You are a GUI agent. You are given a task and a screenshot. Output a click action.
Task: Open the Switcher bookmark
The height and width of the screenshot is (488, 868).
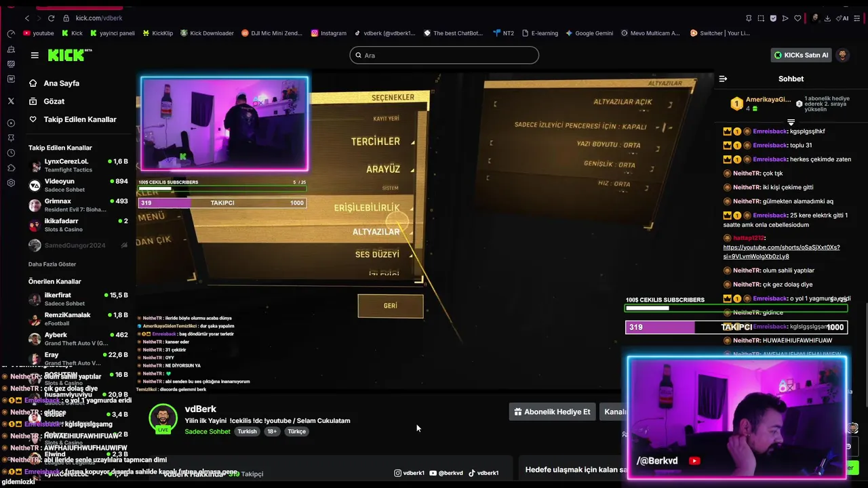tap(720, 33)
